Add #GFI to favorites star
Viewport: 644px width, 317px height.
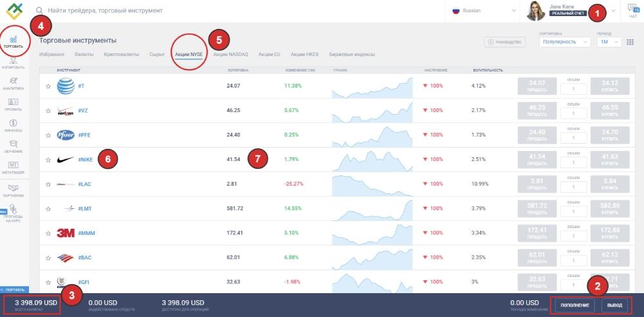(48, 282)
